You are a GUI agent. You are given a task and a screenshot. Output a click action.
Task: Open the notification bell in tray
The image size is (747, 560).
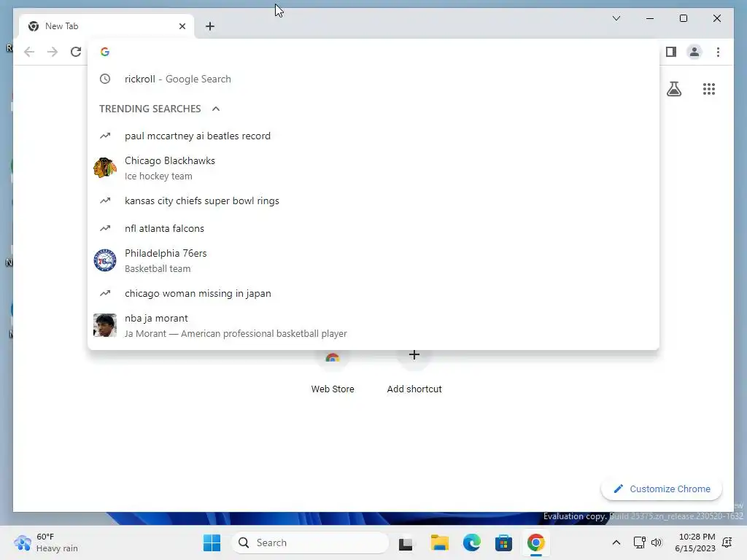(727, 542)
